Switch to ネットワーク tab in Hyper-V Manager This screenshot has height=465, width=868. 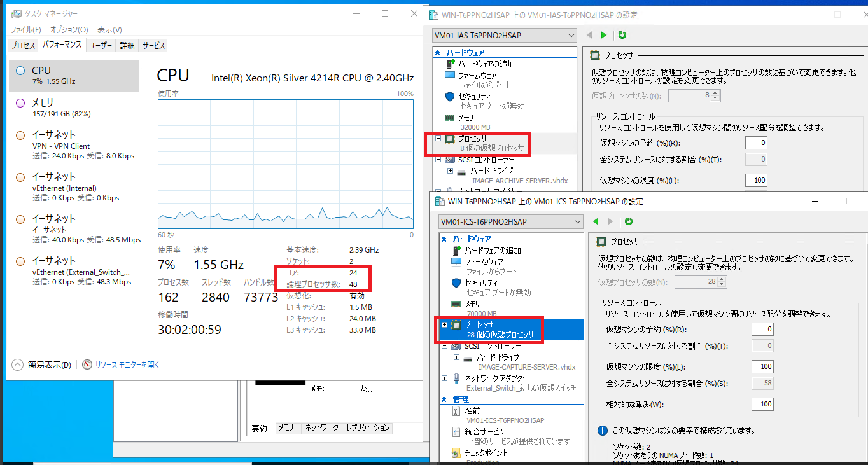(321, 427)
